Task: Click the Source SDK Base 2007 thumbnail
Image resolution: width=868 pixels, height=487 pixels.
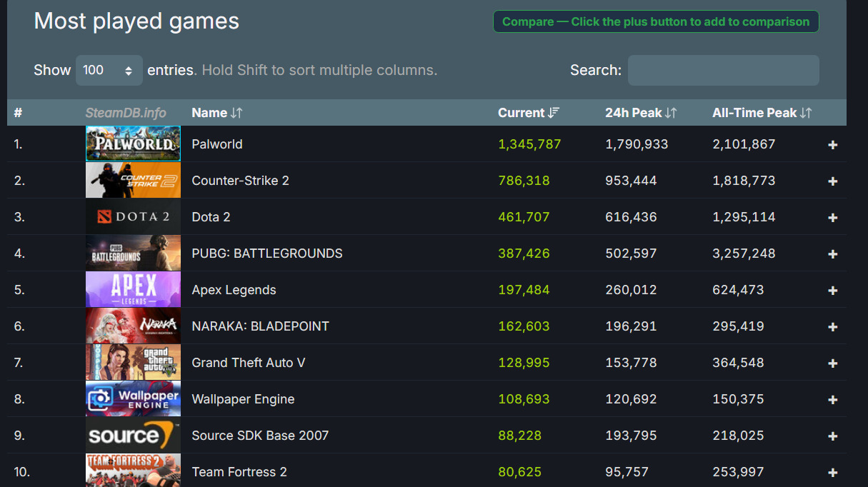Action: click(x=133, y=436)
